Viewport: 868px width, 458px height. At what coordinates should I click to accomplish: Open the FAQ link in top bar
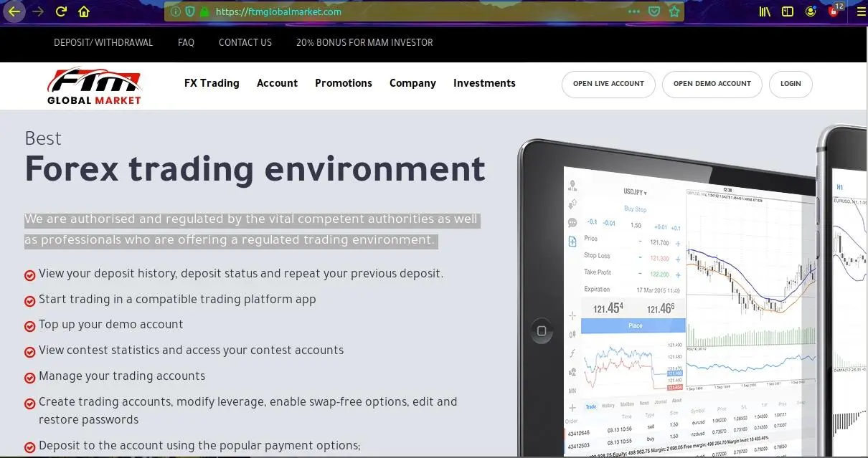coord(186,42)
